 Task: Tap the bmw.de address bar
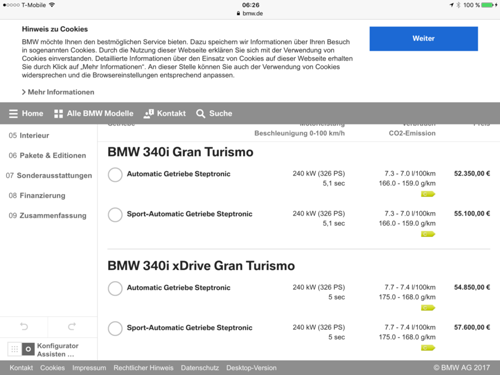tap(250, 13)
